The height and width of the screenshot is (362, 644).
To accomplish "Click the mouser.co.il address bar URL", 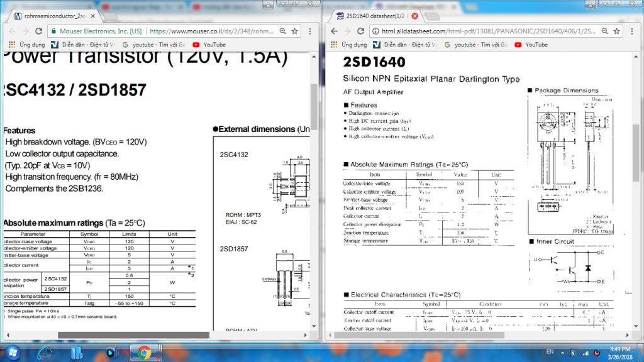I will pyautogui.click(x=211, y=31).
